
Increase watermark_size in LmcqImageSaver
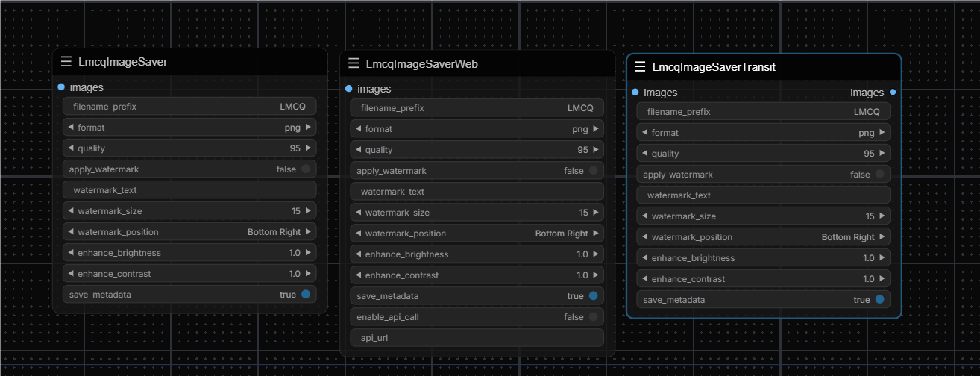308,211
